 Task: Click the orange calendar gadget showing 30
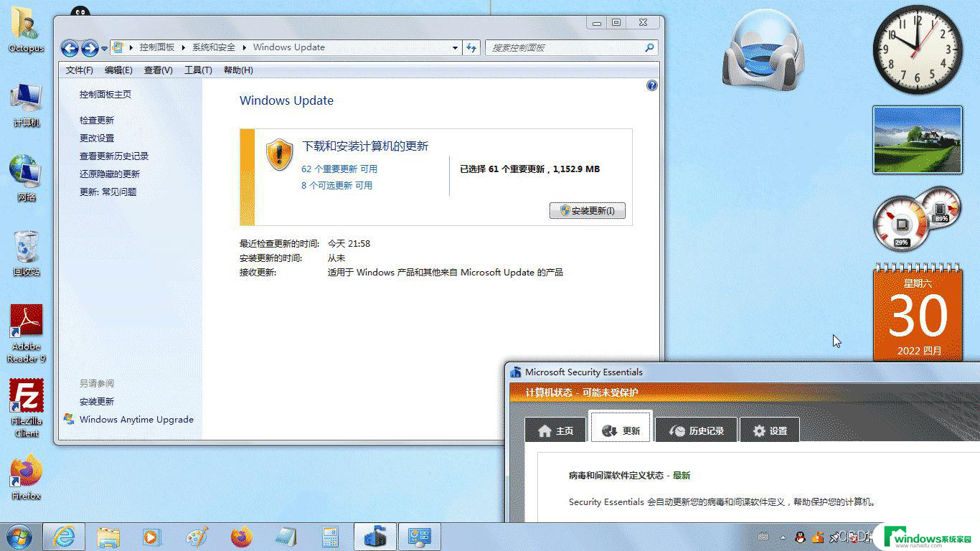[x=918, y=311]
